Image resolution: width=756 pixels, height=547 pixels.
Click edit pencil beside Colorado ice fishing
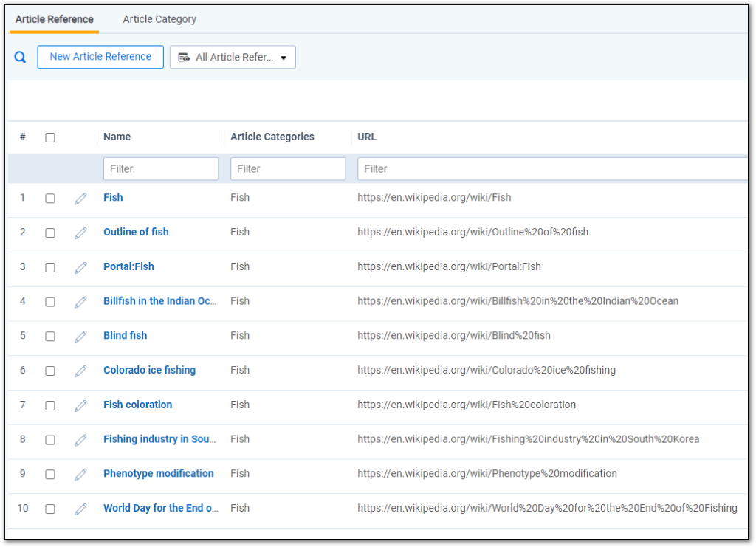pyautogui.click(x=80, y=371)
